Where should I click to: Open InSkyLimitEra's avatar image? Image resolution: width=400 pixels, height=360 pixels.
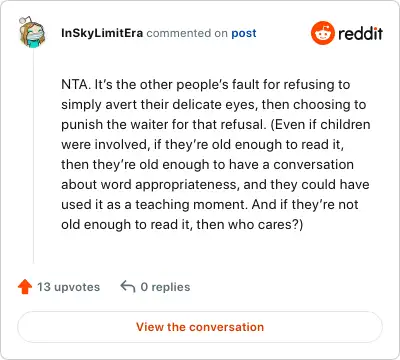pos(32,32)
